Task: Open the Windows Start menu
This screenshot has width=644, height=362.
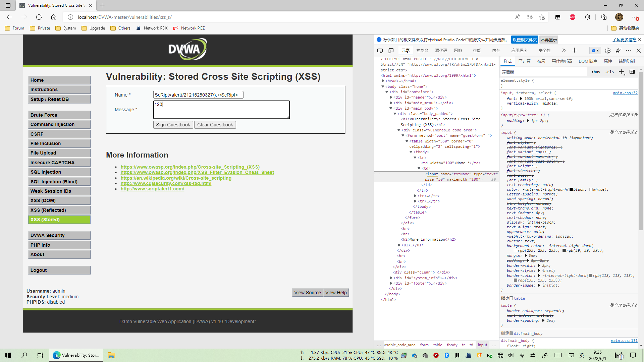Action: (8, 355)
